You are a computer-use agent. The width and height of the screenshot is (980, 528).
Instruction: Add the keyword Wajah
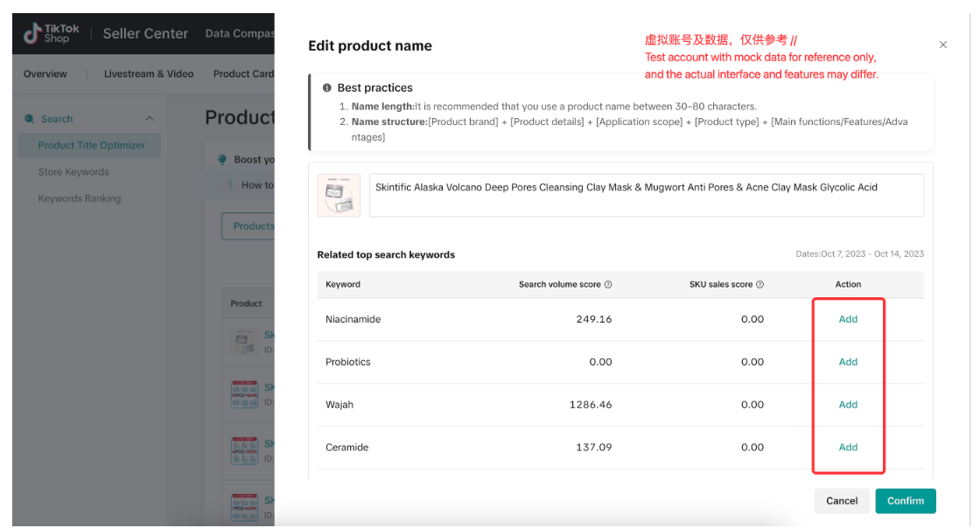click(x=848, y=404)
